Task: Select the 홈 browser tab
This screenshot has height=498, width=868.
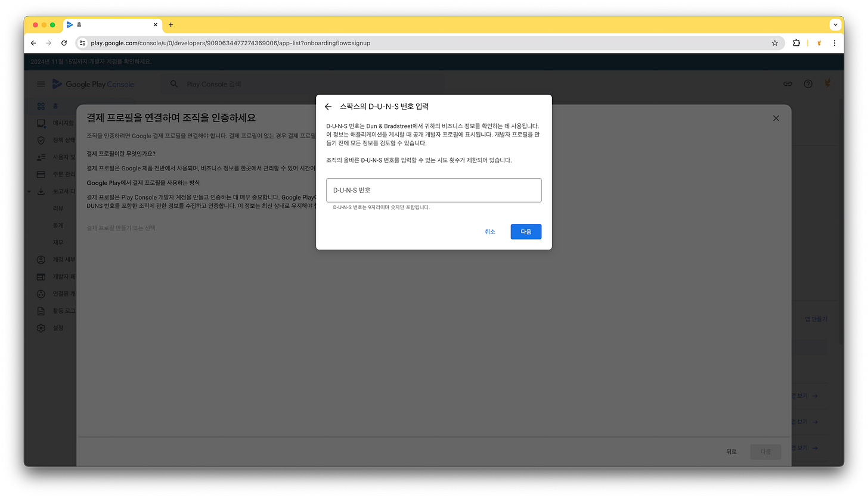Action: (112, 24)
